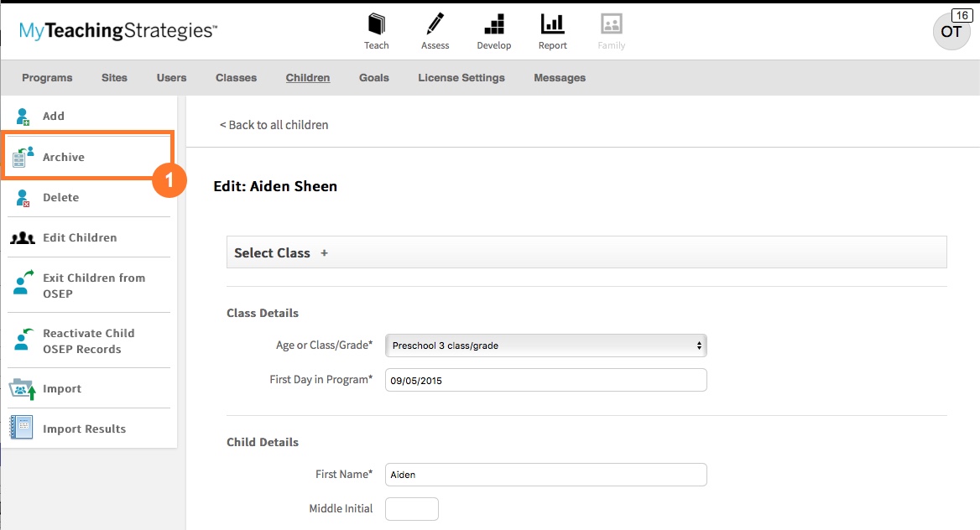
Task: Select the Teach book icon
Action: (x=376, y=23)
